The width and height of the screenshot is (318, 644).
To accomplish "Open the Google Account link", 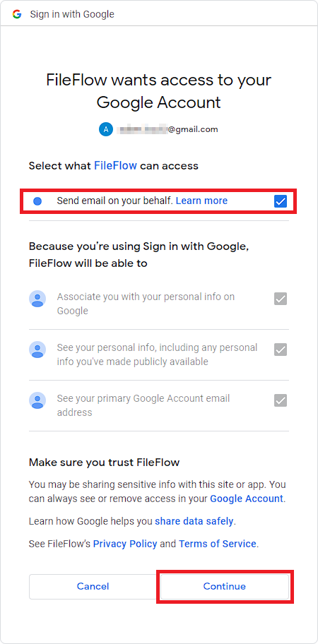I will 247,499.
